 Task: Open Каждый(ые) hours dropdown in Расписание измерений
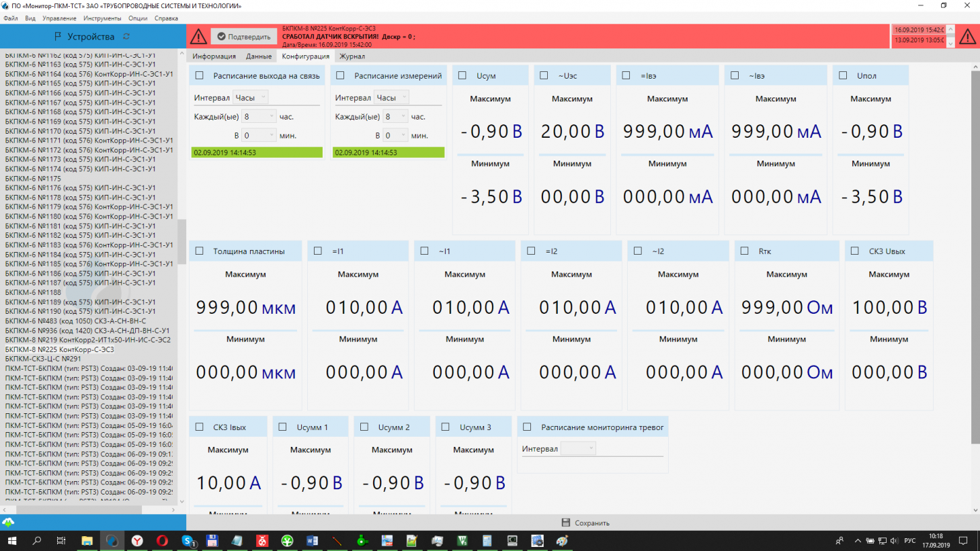[395, 116]
